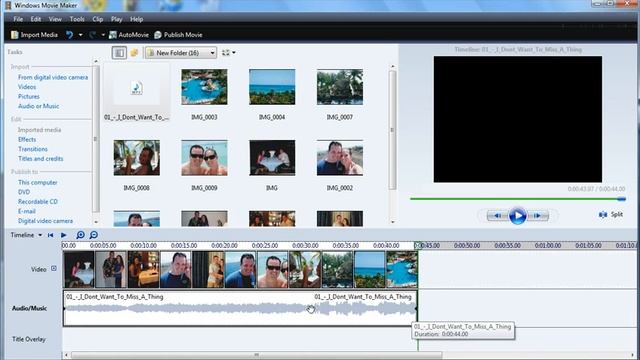Expand the Video track
Screen dimensions: 640x360
point(53,269)
